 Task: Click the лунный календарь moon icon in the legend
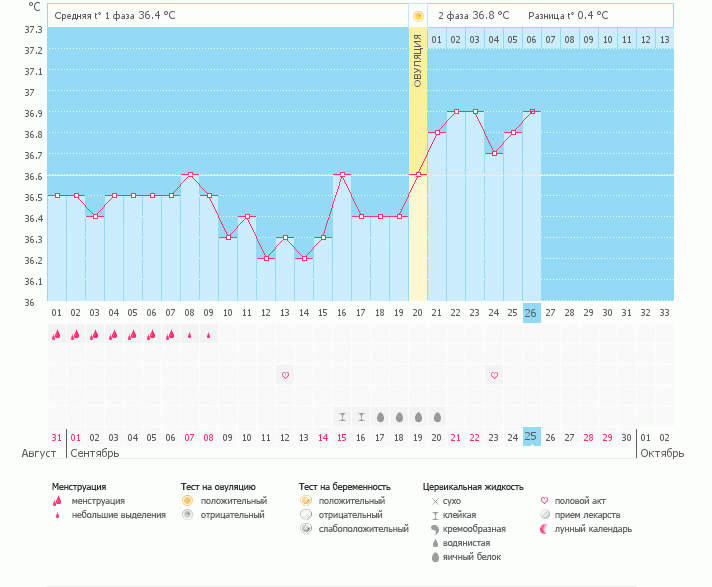point(545,529)
